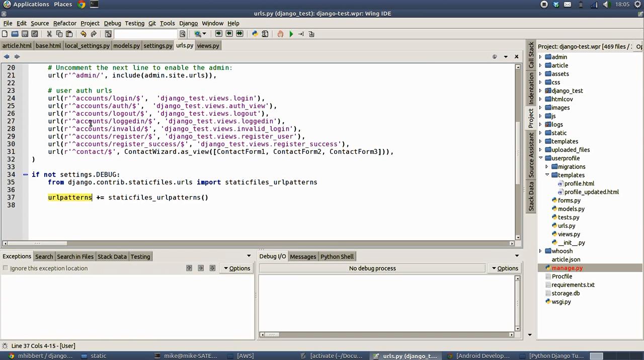644x360 pixels.
Task: Click the editor vertical scrollbar
Action: tap(518, 153)
